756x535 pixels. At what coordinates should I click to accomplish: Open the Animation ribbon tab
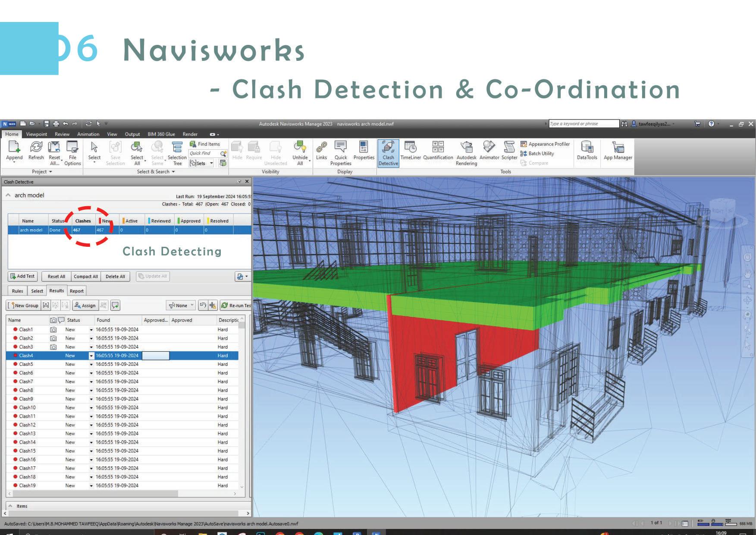tap(88, 134)
